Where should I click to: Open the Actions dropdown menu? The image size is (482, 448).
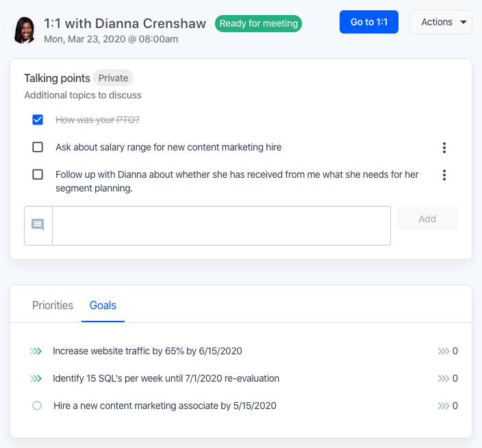(441, 22)
